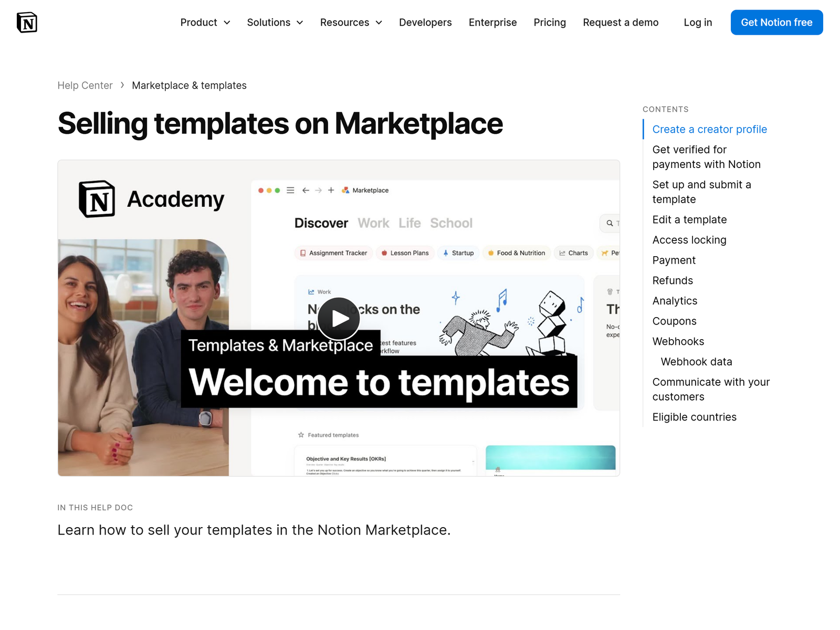Open Marketplace & templates breadcrumb

pyautogui.click(x=189, y=86)
